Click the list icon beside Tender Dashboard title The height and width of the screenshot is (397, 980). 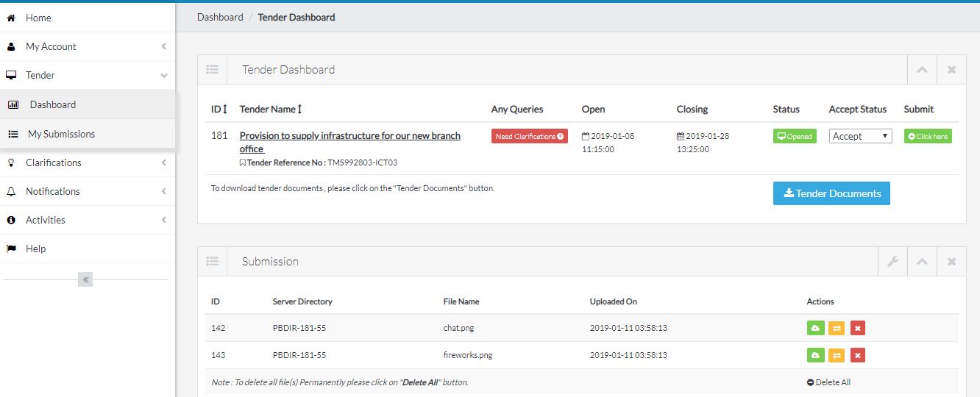click(x=212, y=69)
